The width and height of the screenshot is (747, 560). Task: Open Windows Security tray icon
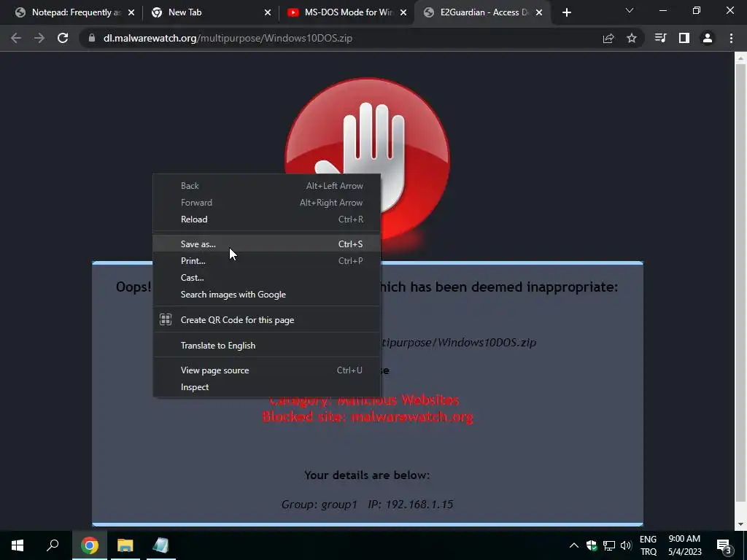click(x=592, y=545)
